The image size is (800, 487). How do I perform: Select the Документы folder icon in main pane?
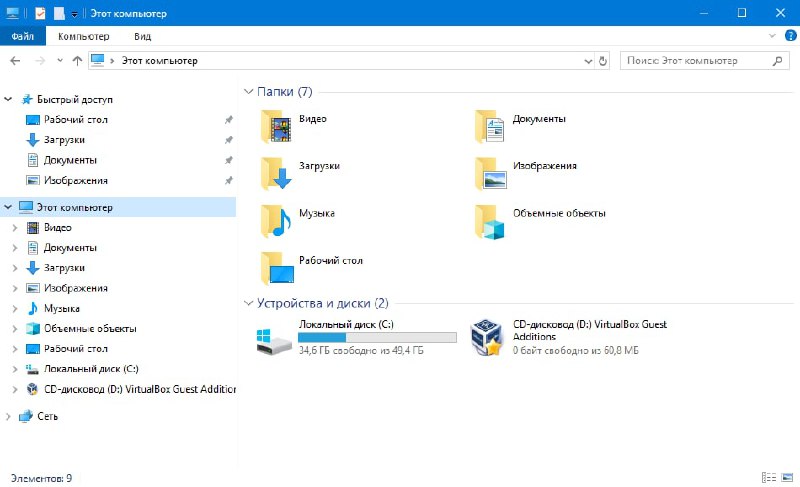(x=490, y=126)
